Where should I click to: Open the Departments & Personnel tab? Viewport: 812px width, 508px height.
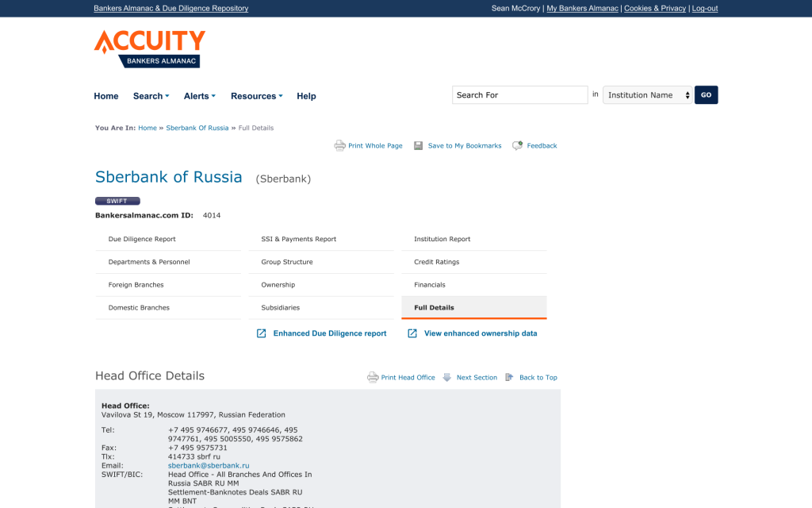pos(168,262)
